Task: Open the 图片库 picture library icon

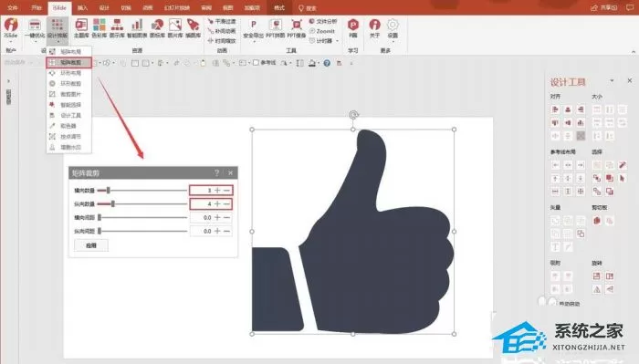Action: [x=175, y=28]
